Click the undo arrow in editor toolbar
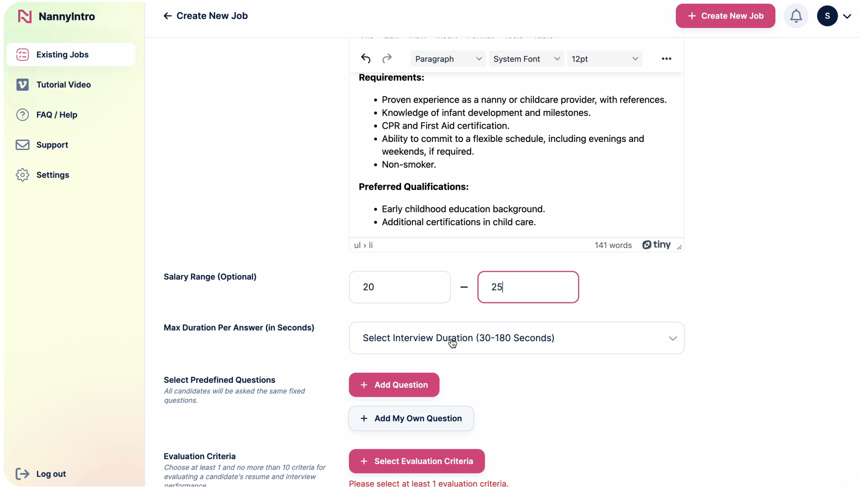Image resolution: width=868 pixels, height=488 pixels. coord(366,59)
